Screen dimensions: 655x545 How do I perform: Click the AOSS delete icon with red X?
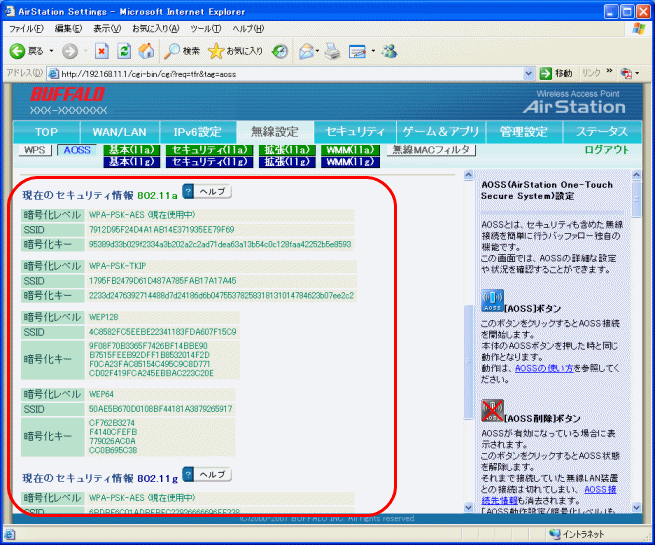492,411
